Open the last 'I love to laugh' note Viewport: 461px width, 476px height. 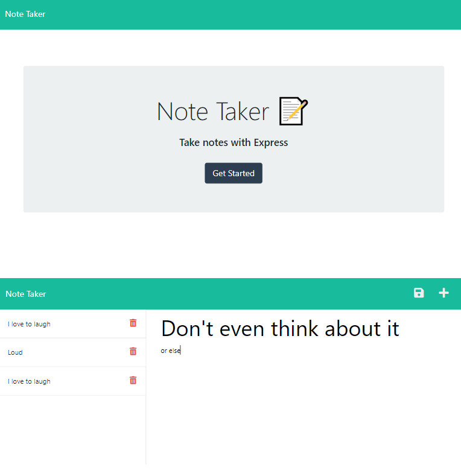point(29,381)
